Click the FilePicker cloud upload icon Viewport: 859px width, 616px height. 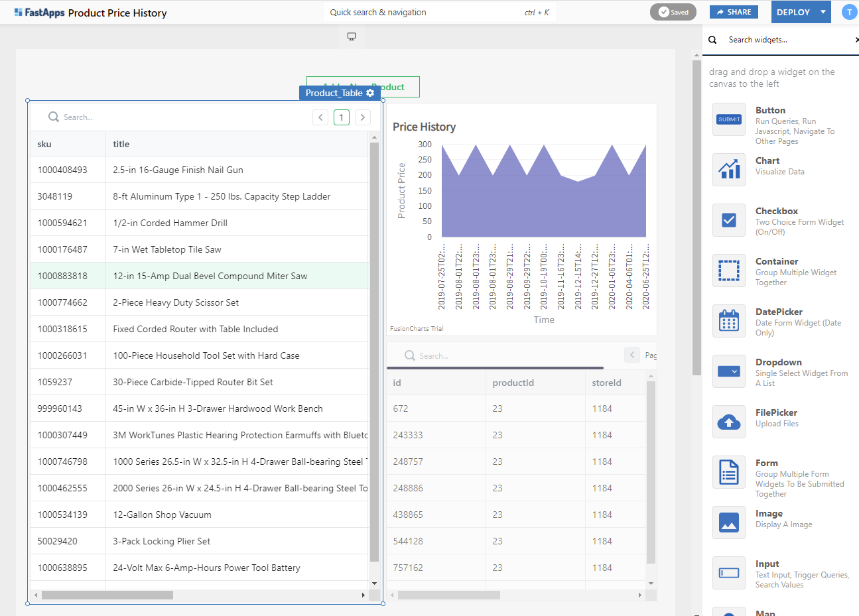point(729,422)
